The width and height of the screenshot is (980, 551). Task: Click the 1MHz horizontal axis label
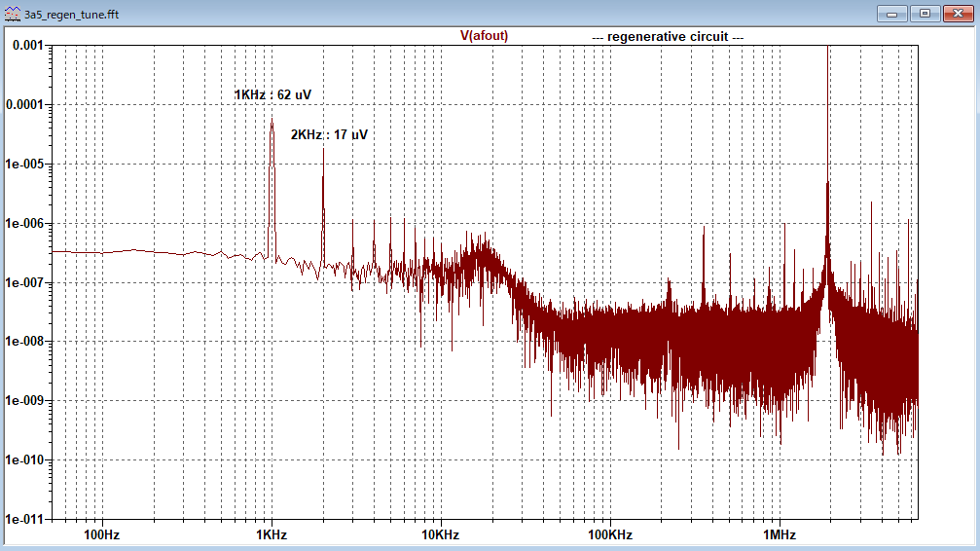[779, 535]
